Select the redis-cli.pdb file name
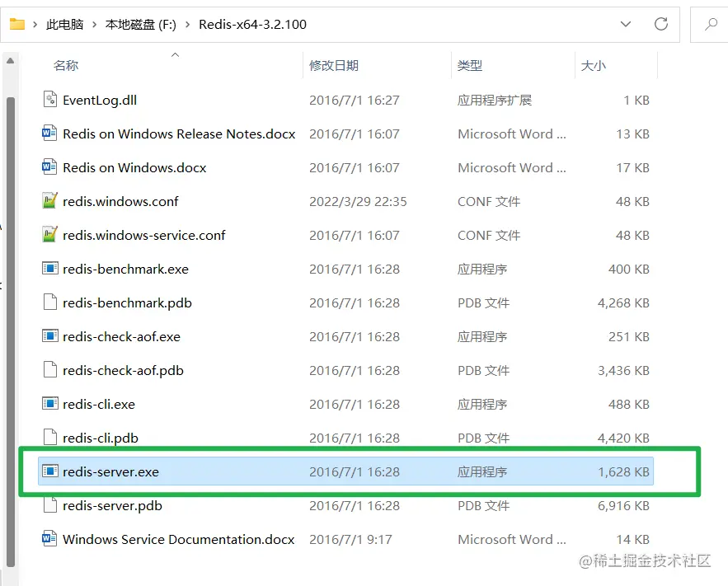 [101, 438]
